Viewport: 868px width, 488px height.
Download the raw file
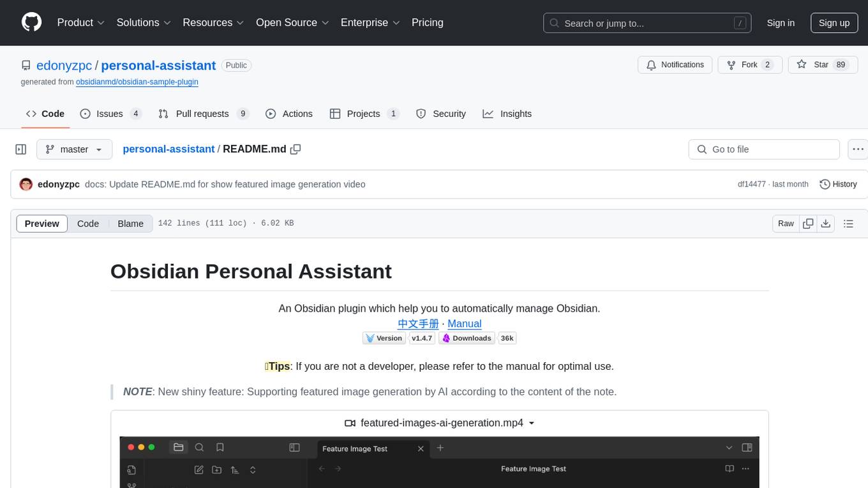coord(826,224)
